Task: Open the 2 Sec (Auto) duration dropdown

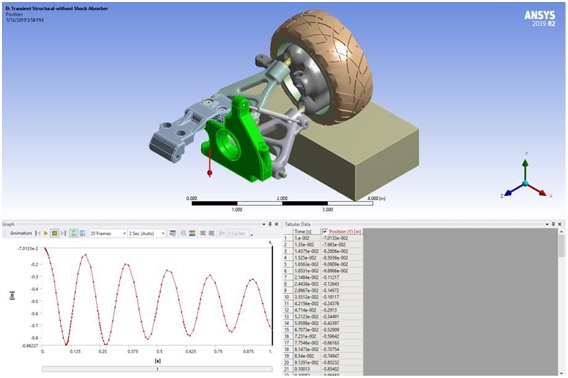Action: coord(147,233)
